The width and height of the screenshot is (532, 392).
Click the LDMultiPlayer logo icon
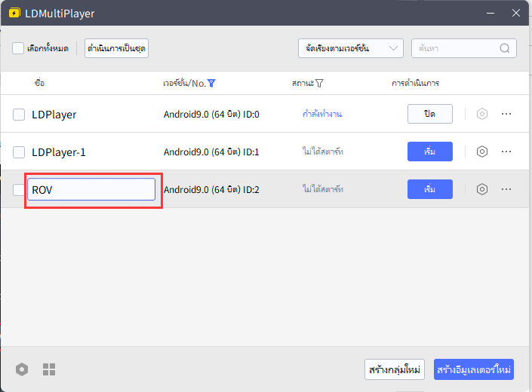coord(14,14)
